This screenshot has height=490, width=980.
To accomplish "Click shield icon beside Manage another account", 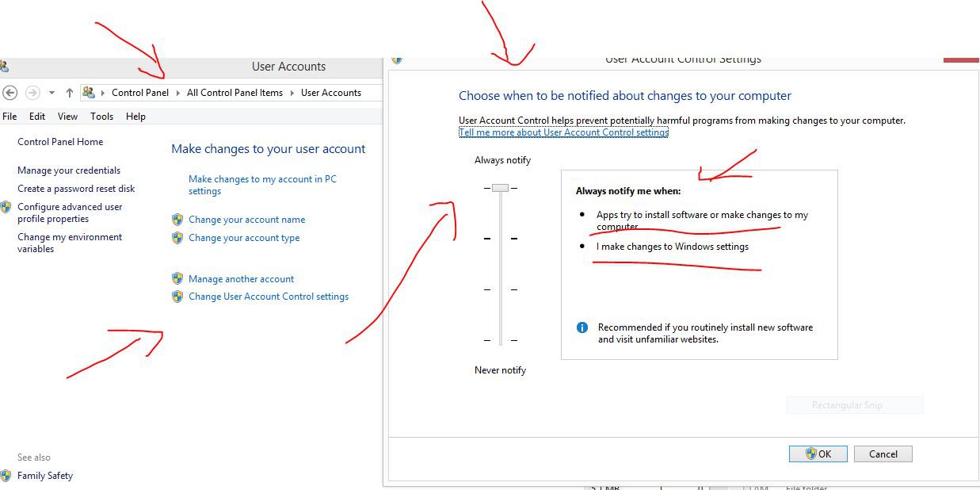I will [177, 279].
